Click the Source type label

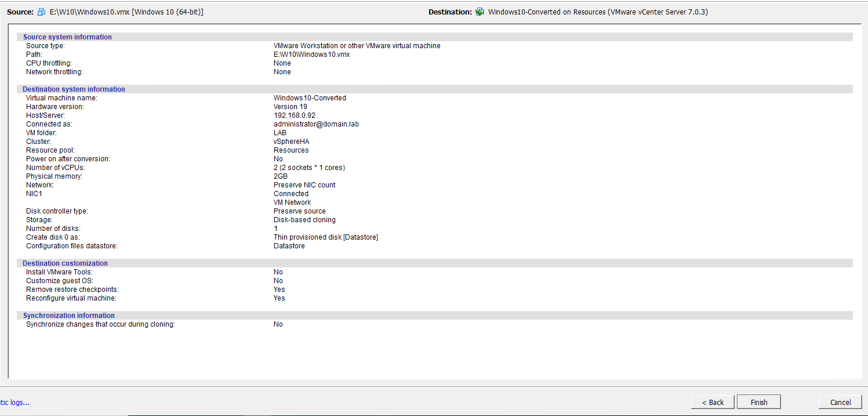(45, 46)
